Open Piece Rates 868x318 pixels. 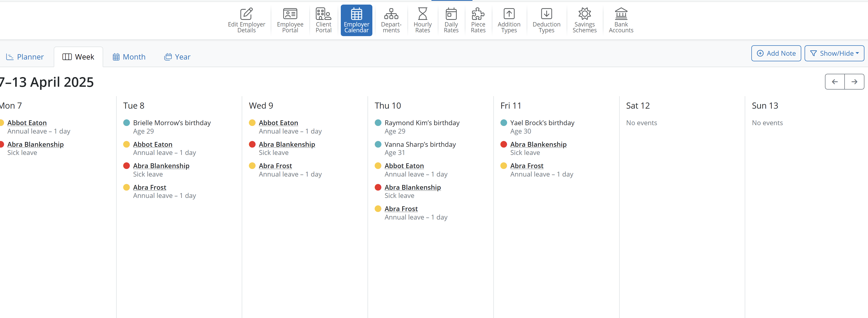[x=478, y=20]
